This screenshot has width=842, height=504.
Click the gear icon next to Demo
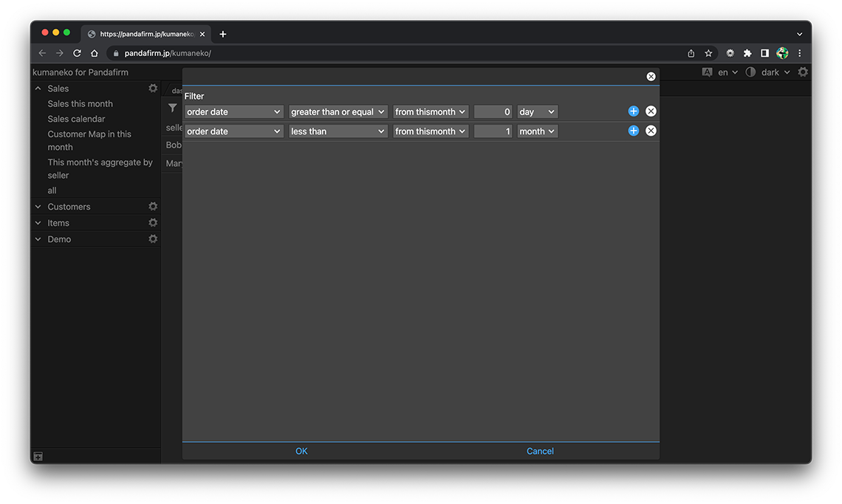coord(153,239)
